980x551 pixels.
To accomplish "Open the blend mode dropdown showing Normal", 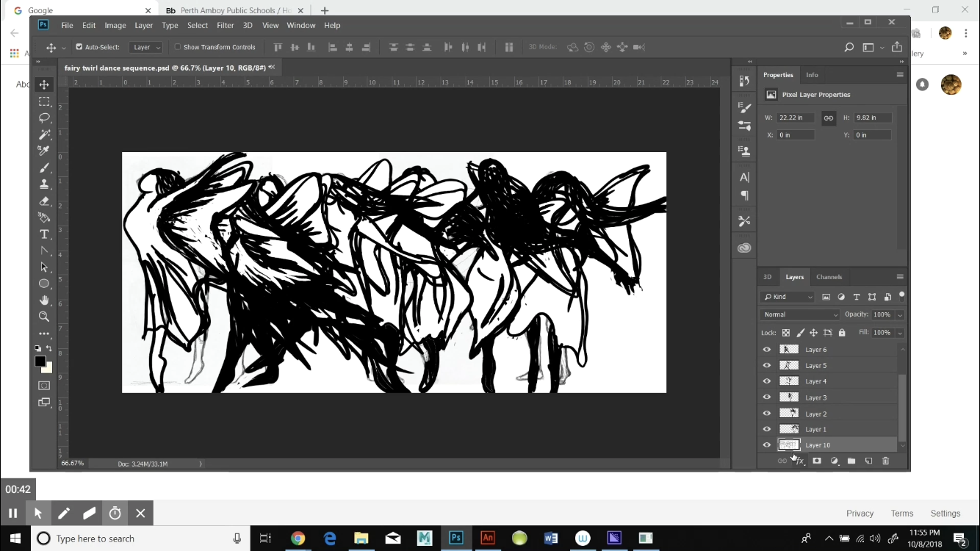I will click(799, 314).
